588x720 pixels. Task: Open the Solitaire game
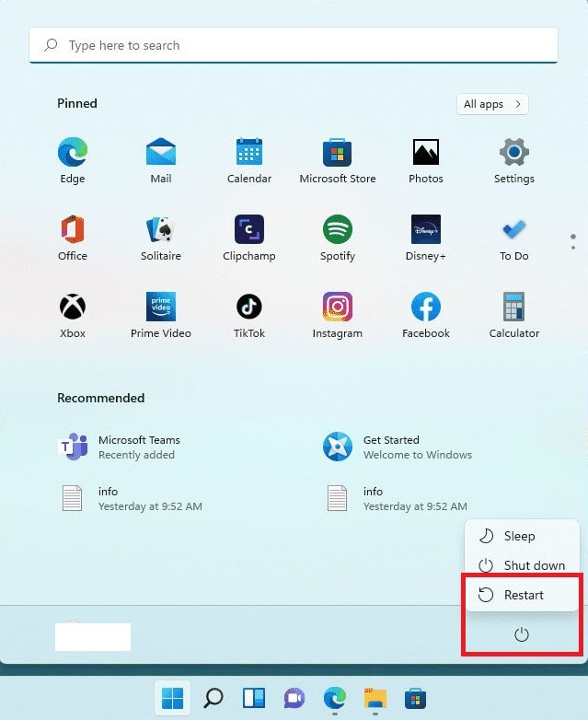coord(161,238)
